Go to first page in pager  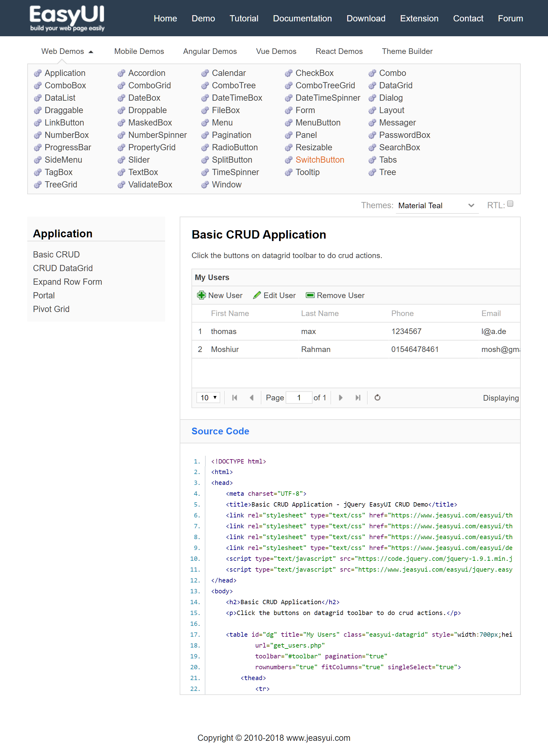point(234,397)
